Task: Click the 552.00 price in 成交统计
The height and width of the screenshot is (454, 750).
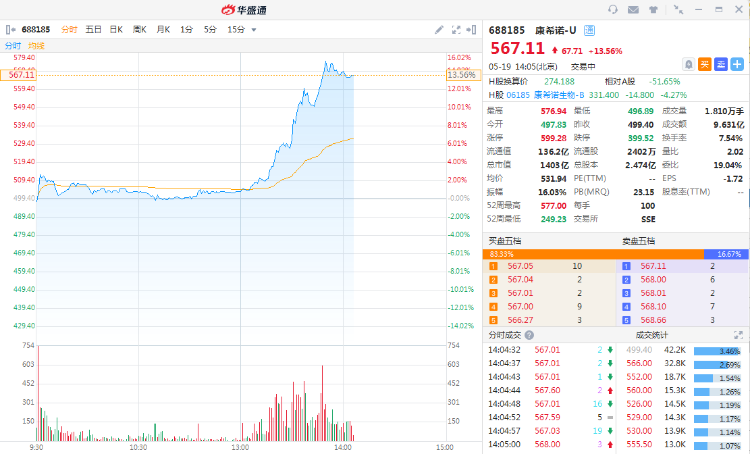Action: click(x=639, y=377)
